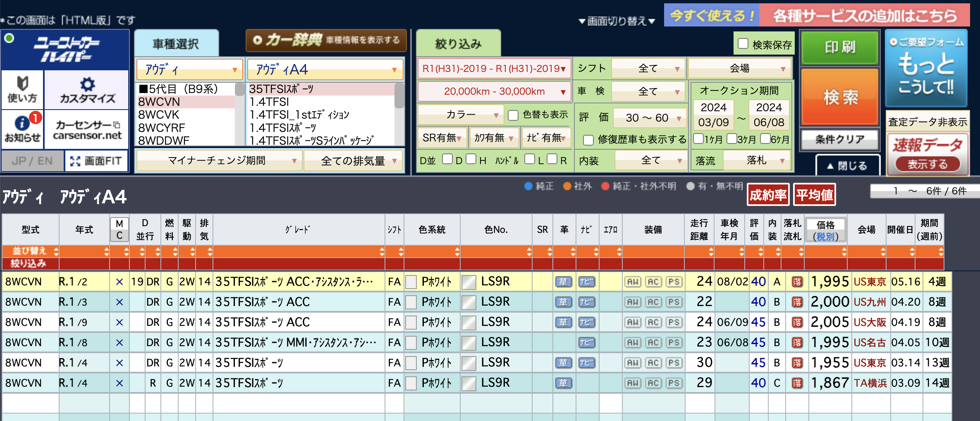Check the 1ヶ月 period checkbox

(698, 138)
